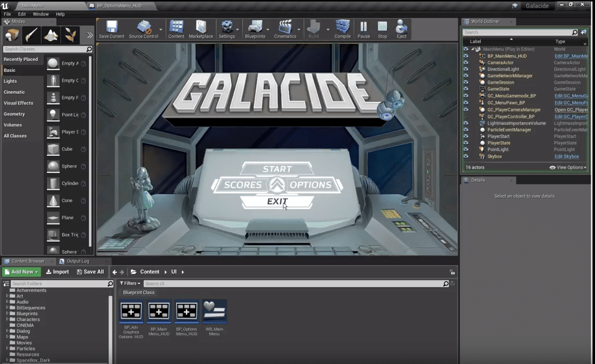Toggle visibility of the PointLight actor
The height and width of the screenshot is (364, 595).
pos(466,150)
